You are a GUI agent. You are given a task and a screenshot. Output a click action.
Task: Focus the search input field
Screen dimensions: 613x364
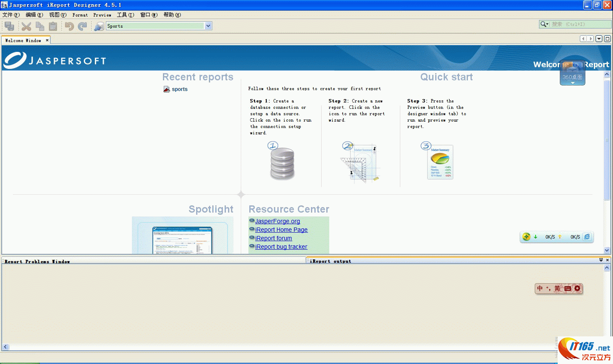pyautogui.click(x=581, y=24)
